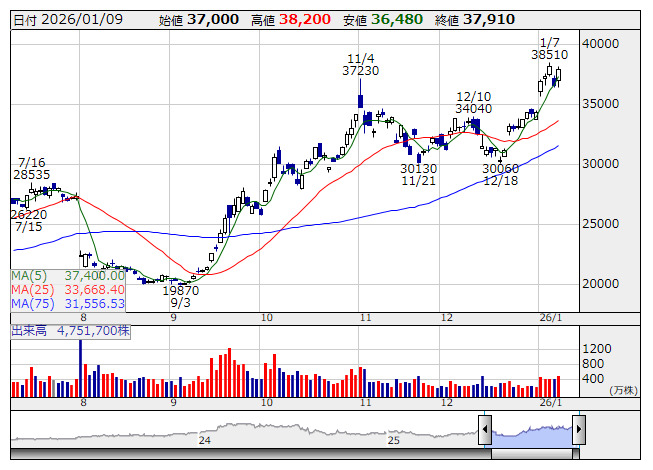Click the 高値 38,200 high value
This screenshot has width=653, height=470.
(x=291, y=20)
